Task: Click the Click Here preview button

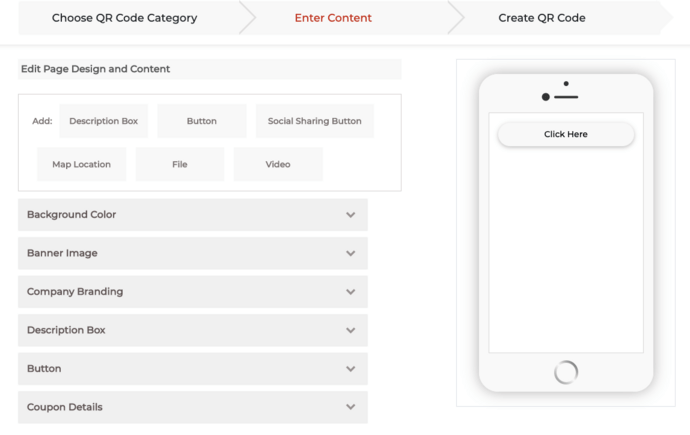Action: 566,134
